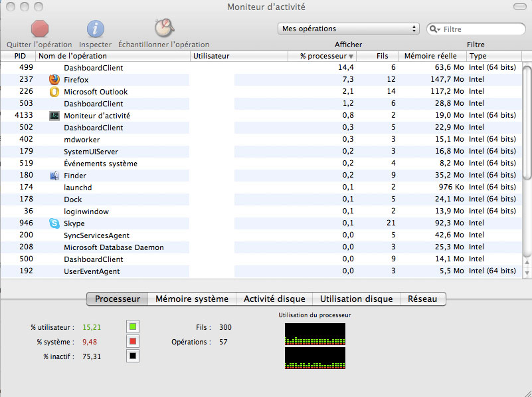Select the loginwindow process row

[x=261, y=211]
